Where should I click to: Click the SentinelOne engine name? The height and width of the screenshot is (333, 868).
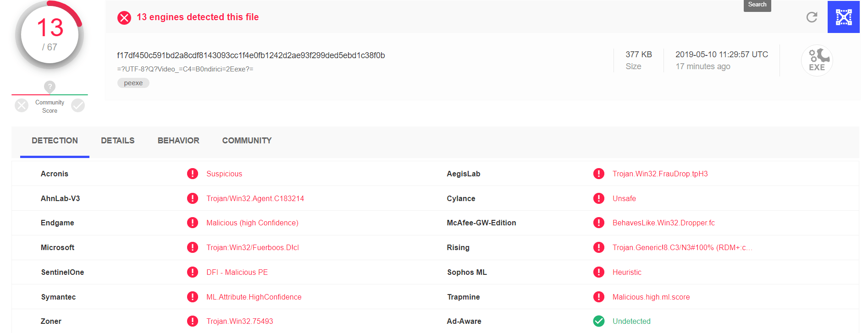coord(62,272)
